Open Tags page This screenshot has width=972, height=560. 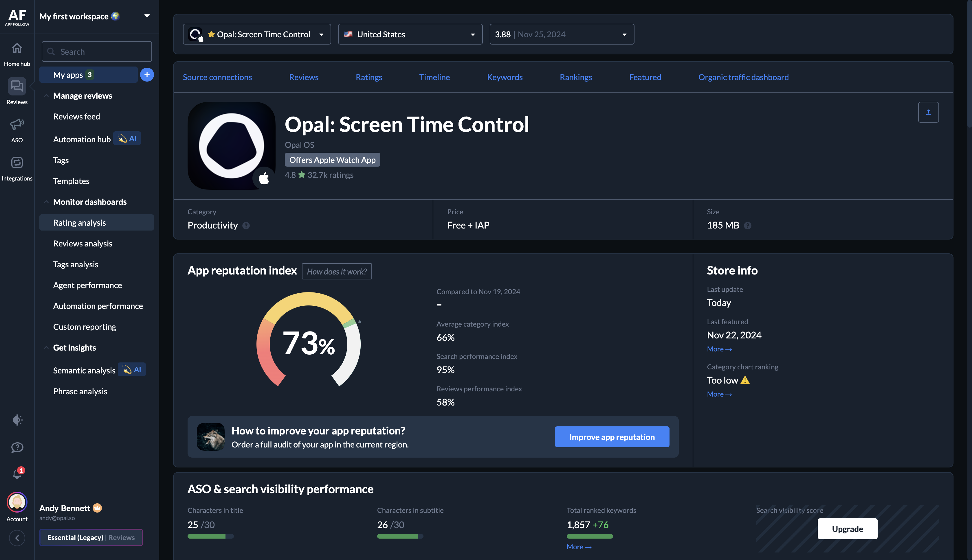[61, 160]
